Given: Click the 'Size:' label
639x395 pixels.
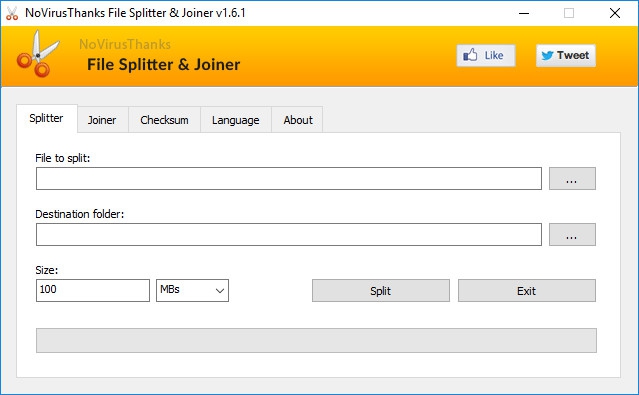Looking at the screenshot, I should 46,270.
